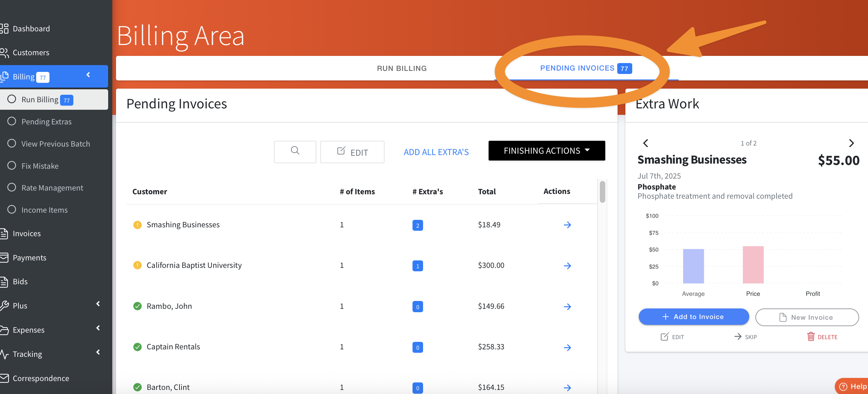Open the Smashing Businesses row arrow
The image size is (868, 394).
tap(567, 225)
